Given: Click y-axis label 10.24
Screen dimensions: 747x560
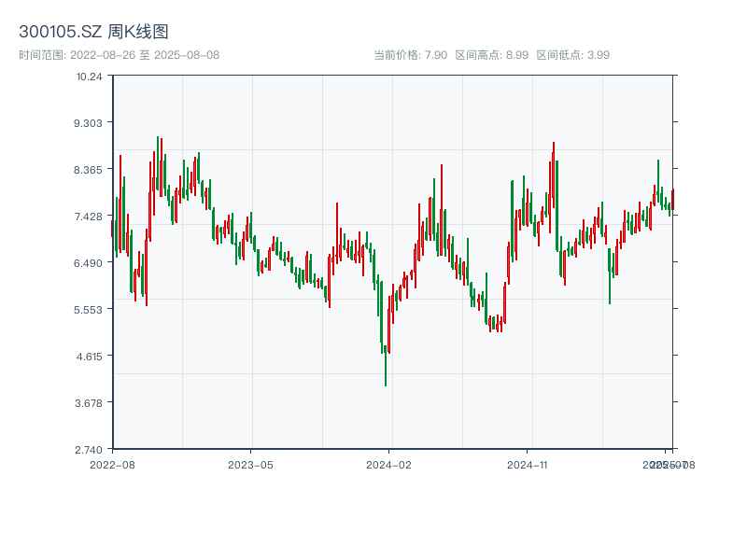Looking at the screenshot, I should tap(89, 77).
